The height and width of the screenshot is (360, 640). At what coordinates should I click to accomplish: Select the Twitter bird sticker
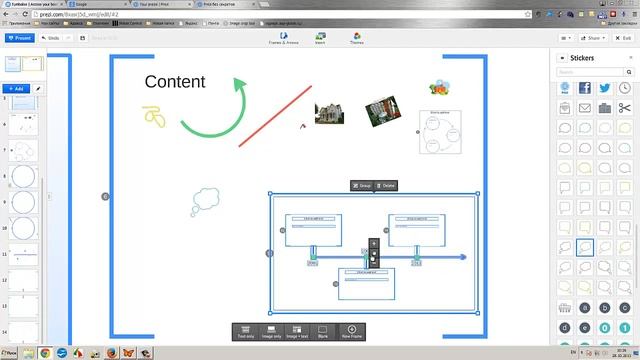click(x=604, y=88)
